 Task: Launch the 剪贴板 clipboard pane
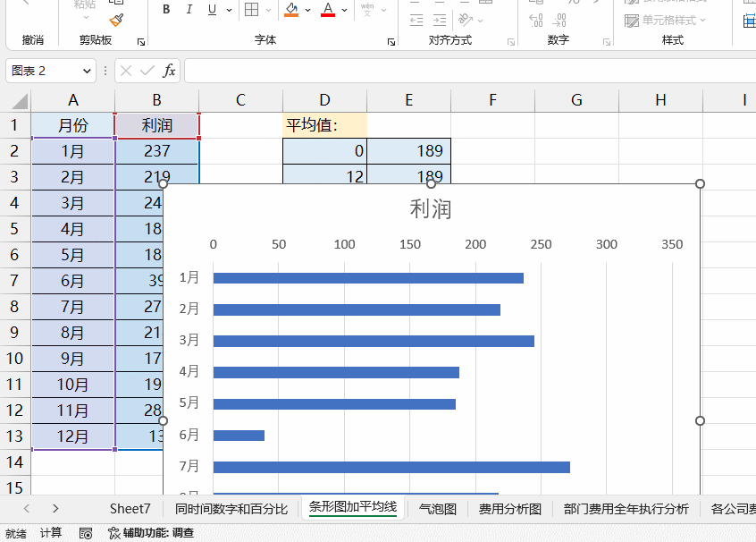pos(141,42)
